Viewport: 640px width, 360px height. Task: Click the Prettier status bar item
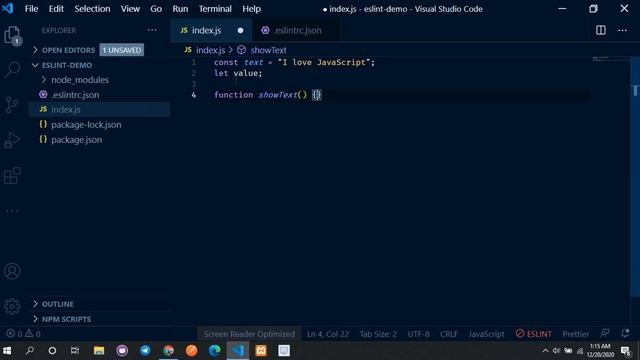click(576, 334)
